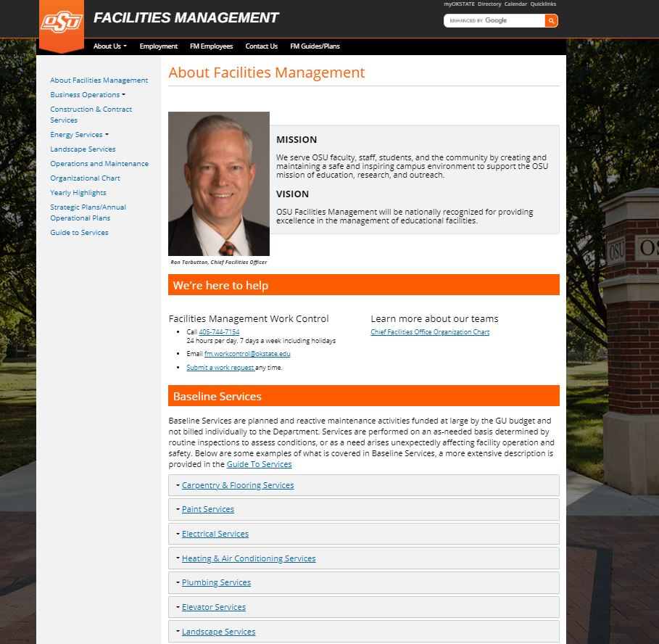Go to FM Guides/Plans in navigation

315,46
